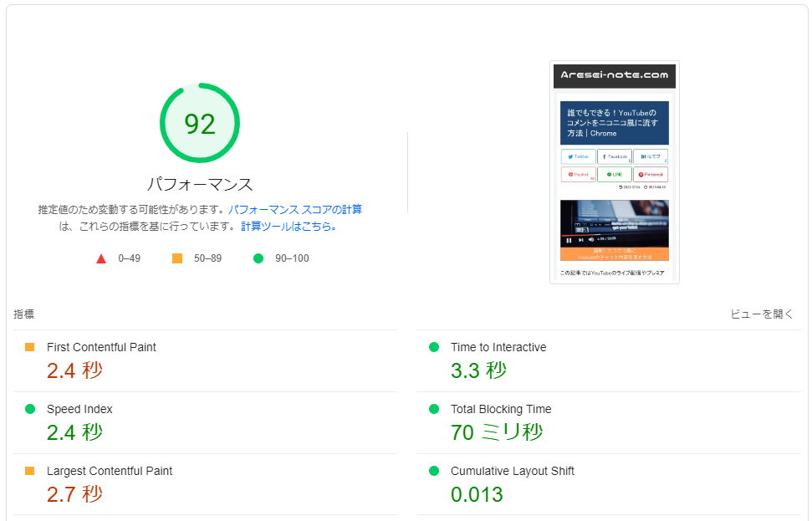Click the performance score gauge showing 92

click(199, 123)
